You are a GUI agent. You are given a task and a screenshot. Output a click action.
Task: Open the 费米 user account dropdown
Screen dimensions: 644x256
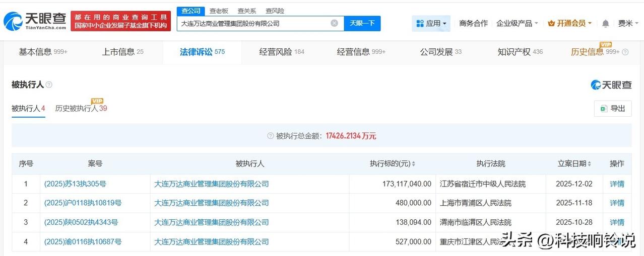628,23
